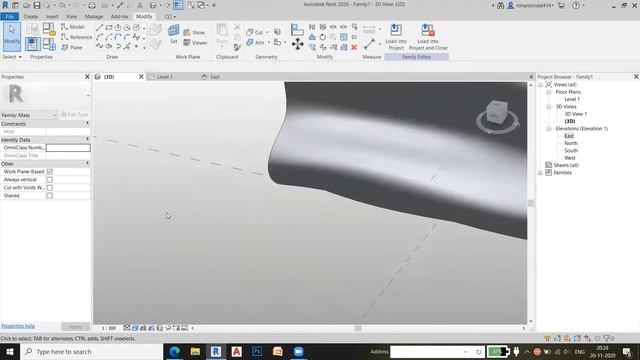Screen dimensions: 640x360
Task: Click the Cut geometry tool
Action: 255,32
